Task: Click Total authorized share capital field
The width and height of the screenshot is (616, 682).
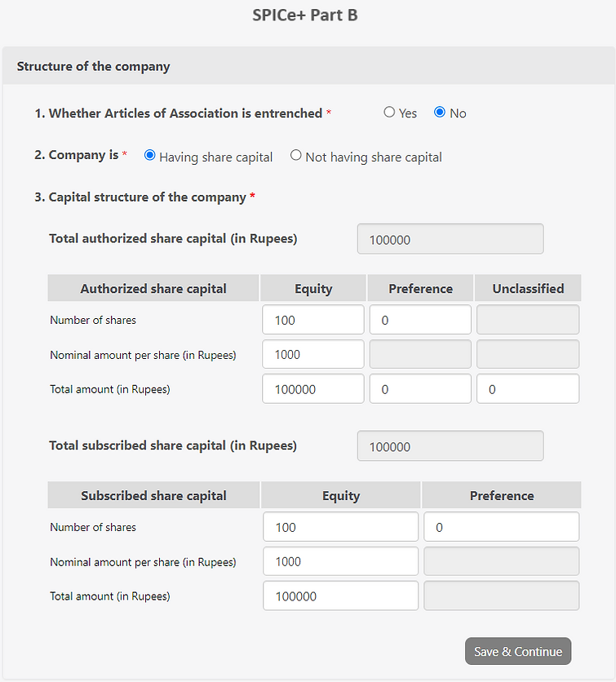Action: (450, 239)
